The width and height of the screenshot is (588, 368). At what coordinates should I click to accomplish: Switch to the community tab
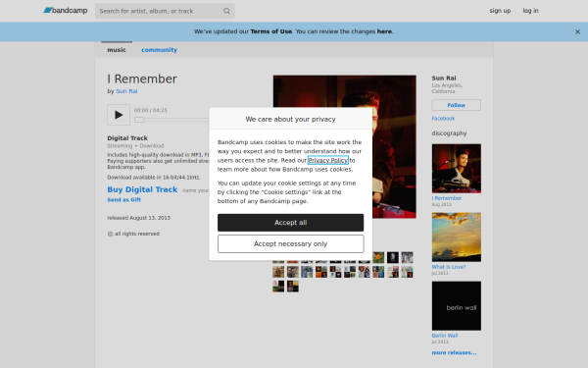pyautogui.click(x=159, y=50)
